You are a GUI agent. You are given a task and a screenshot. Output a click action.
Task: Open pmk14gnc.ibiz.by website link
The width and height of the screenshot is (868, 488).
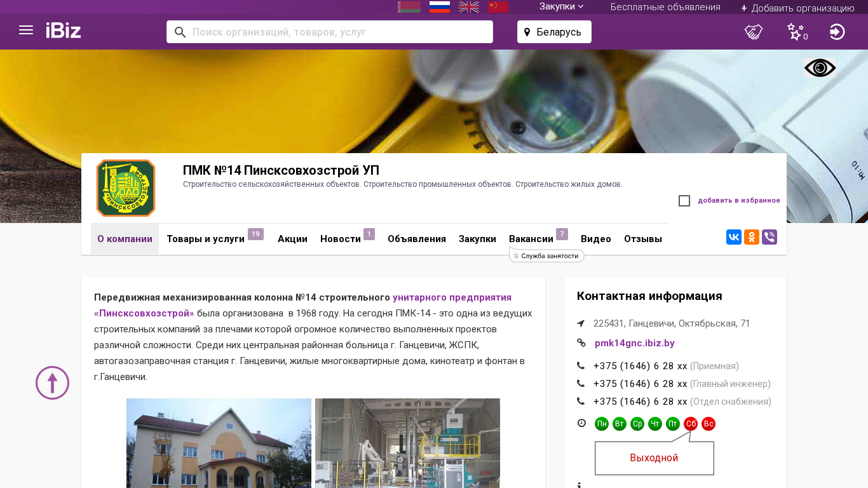pyautogui.click(x=634, y=343)
